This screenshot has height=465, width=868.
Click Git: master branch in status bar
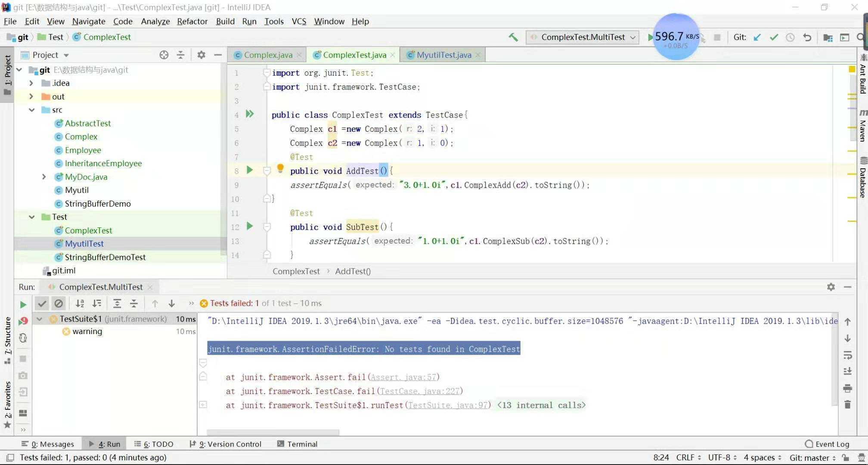tap(812, 458)
